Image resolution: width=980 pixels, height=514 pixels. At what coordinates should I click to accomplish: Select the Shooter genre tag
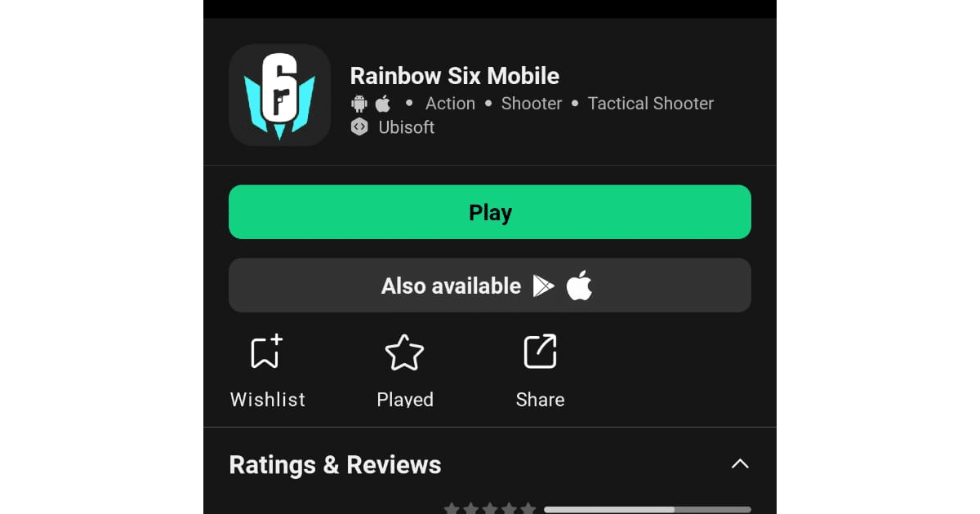[x=532, y=104]
